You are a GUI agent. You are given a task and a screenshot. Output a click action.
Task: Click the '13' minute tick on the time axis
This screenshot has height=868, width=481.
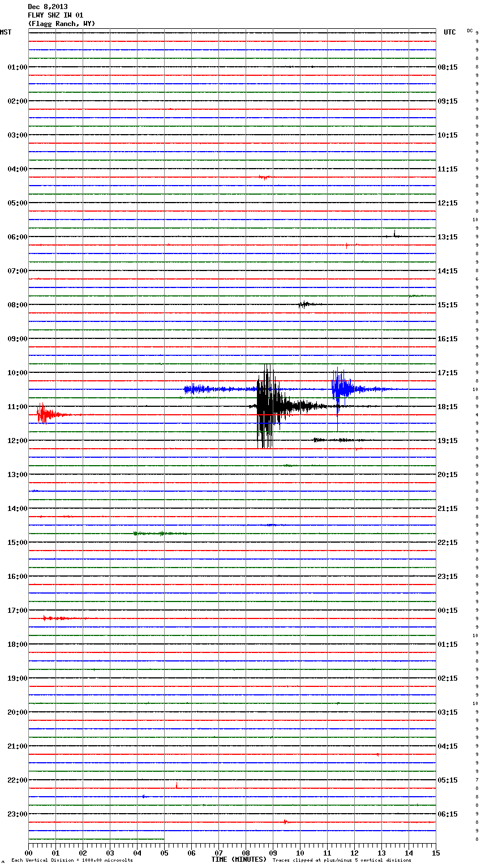pyautogui.click(x=381, y=853)
